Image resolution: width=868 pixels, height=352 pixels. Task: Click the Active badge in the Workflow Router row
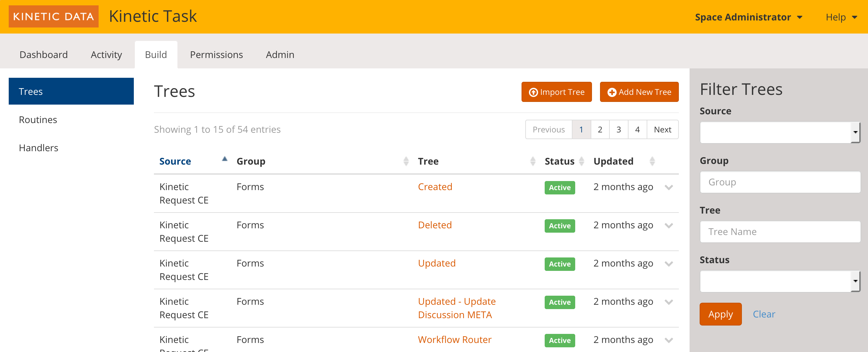click(x=560, y=341)
